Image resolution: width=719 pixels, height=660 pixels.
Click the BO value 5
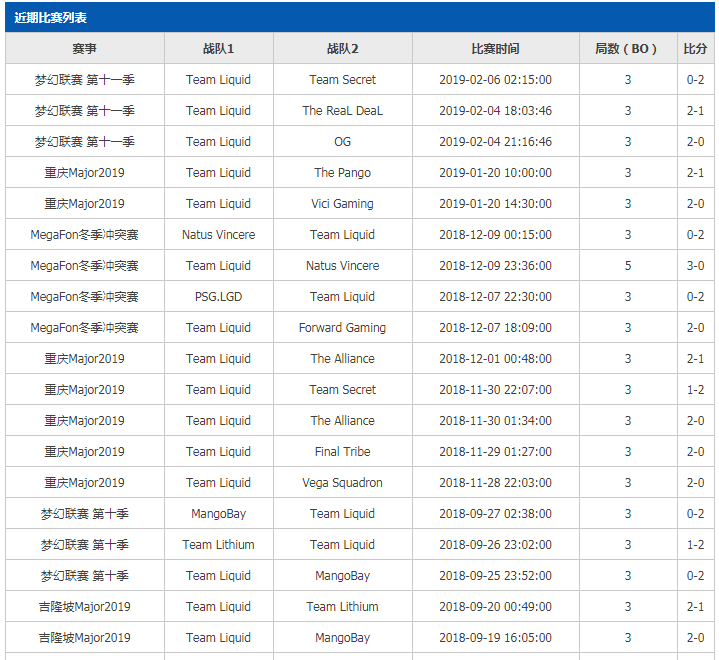pyautogui.click(x=628, y=266)
